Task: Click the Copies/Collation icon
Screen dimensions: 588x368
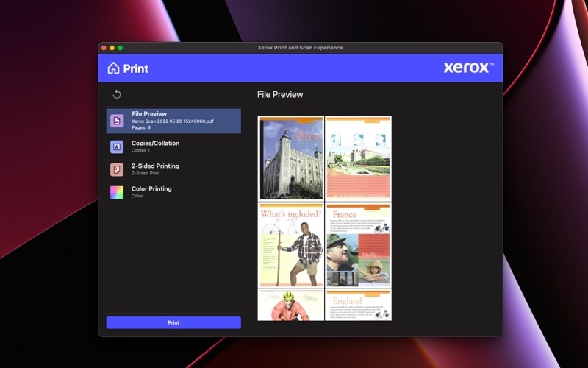Action: 117,146
